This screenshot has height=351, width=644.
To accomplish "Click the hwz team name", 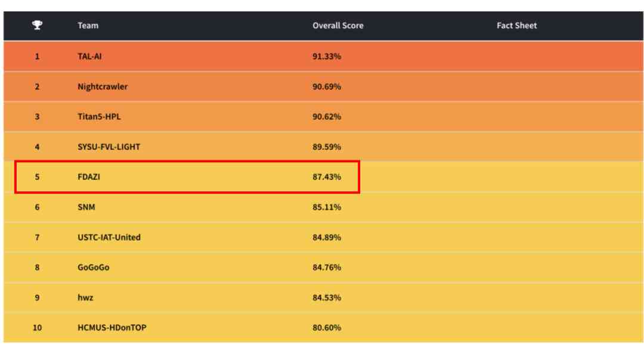I will 85,297.
